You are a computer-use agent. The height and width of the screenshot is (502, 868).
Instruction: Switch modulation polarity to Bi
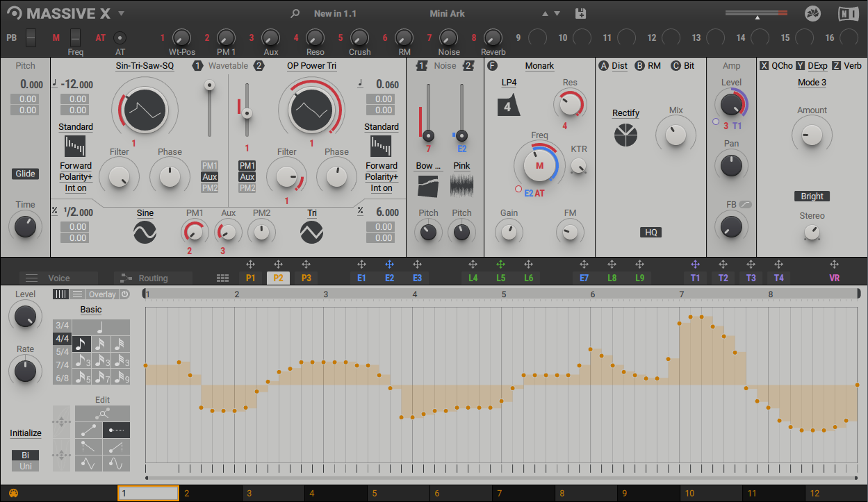25,455
